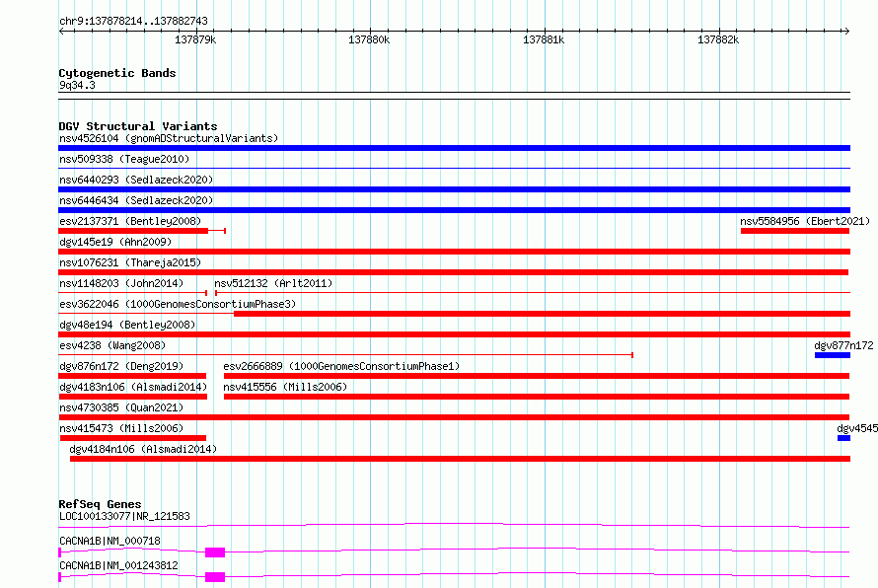Click the red bar under dgv4184n106
Viewport: 878px width, 588px height.
(x=460, y=459)
